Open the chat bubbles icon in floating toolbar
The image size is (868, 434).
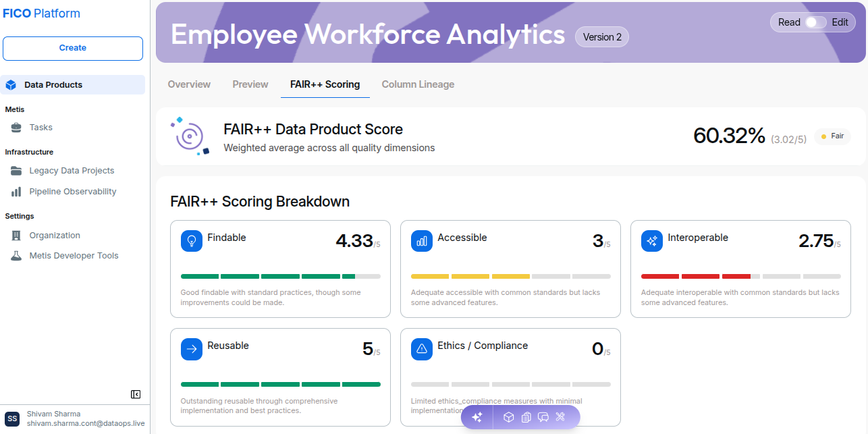click(543, 417)
